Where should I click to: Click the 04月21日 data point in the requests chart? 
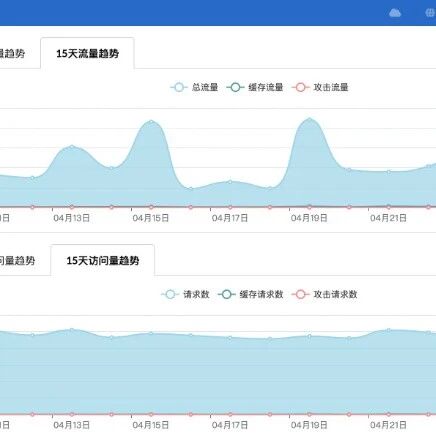[x=389, y=330]
